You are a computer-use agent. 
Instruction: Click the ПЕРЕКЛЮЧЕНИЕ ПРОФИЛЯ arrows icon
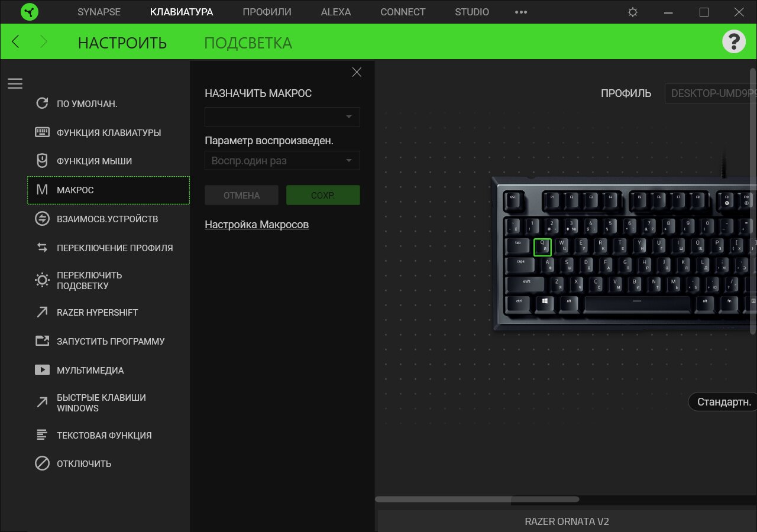[42, 248]
